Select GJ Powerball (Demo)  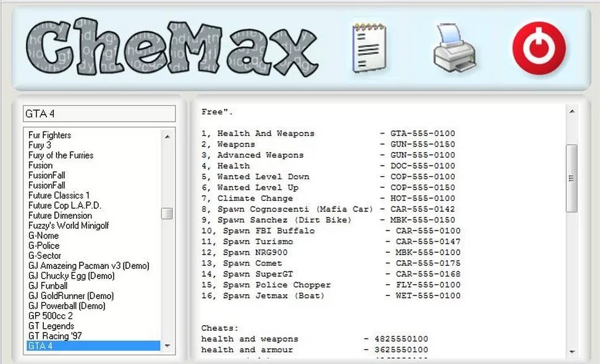pos(67,306)
